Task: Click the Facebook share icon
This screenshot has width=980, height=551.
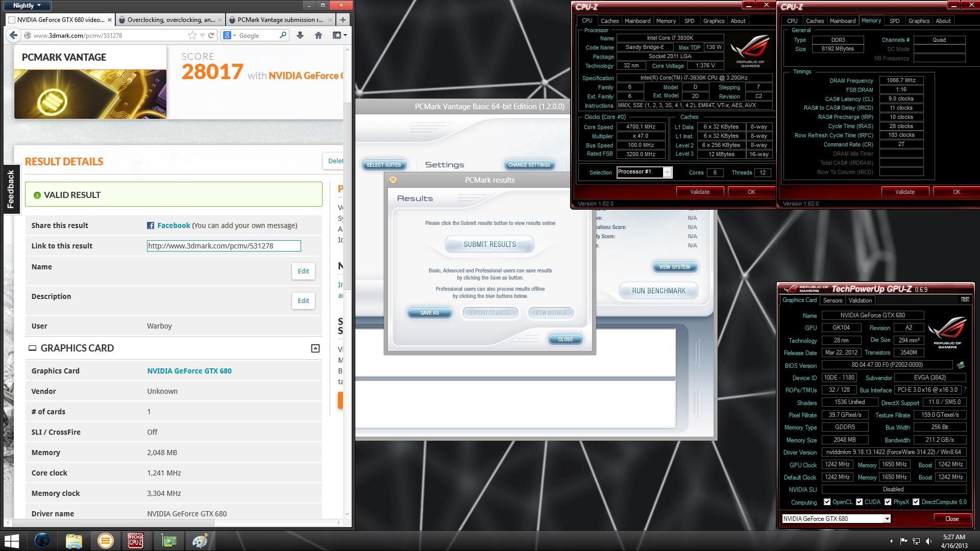Action: (151, 226)
